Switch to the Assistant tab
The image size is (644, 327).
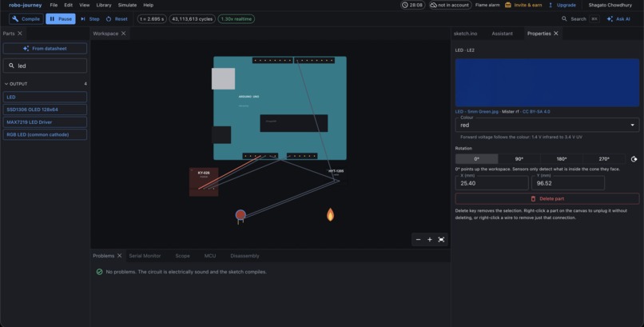tap(502, 34)
